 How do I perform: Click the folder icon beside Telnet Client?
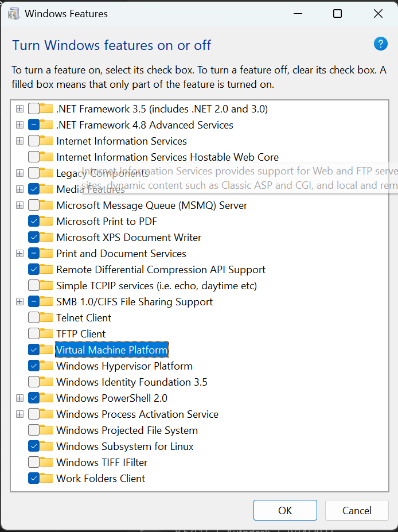click(47, 318)
